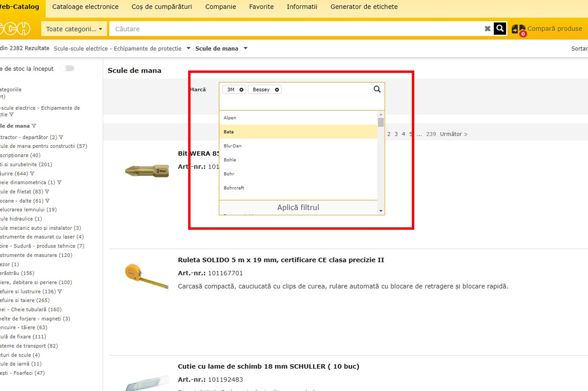Toggle the stock-first switch
The width and height of the screenshot is (588, 391).
click(68, 68)
